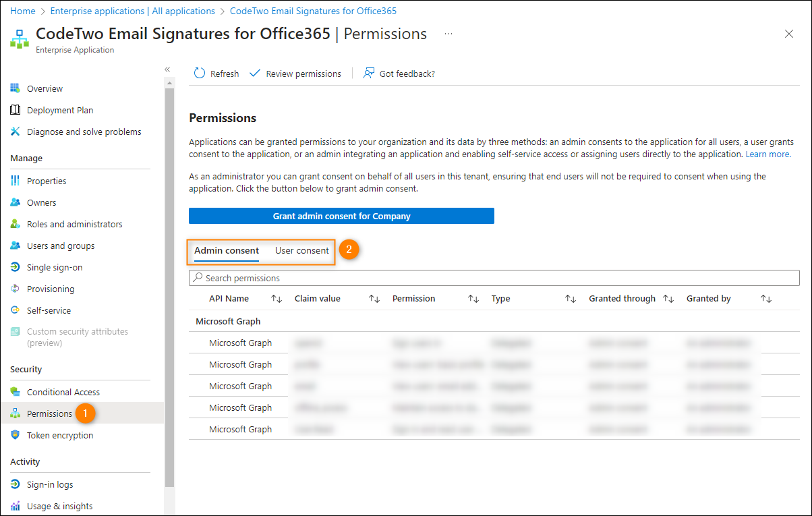The height and width of the screenshot is (516, 812).
Task: Switch to the User consent tab
Action: pyautogui.click(x=301, y=250)
